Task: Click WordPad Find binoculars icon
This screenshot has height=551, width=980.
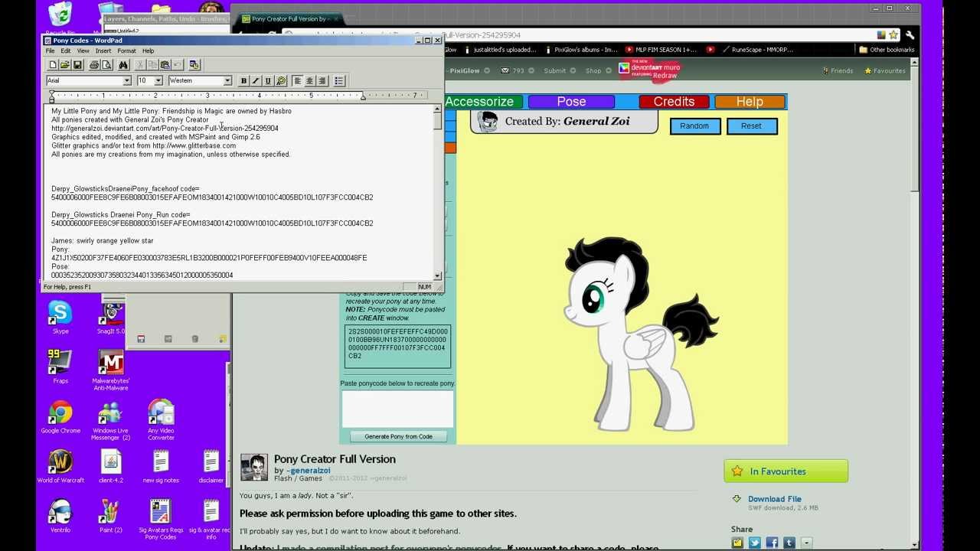Action: [123, 65]
